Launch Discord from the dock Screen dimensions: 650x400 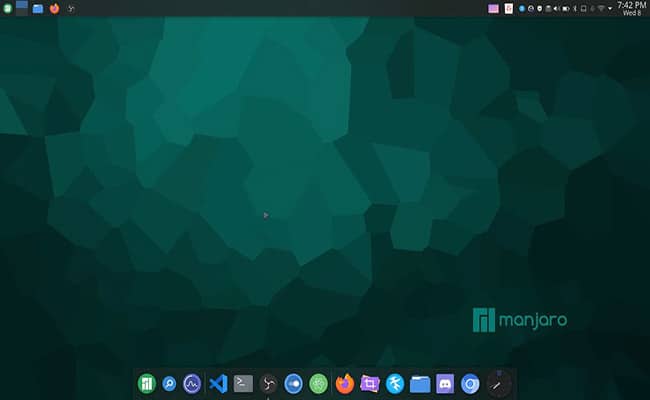445,383
